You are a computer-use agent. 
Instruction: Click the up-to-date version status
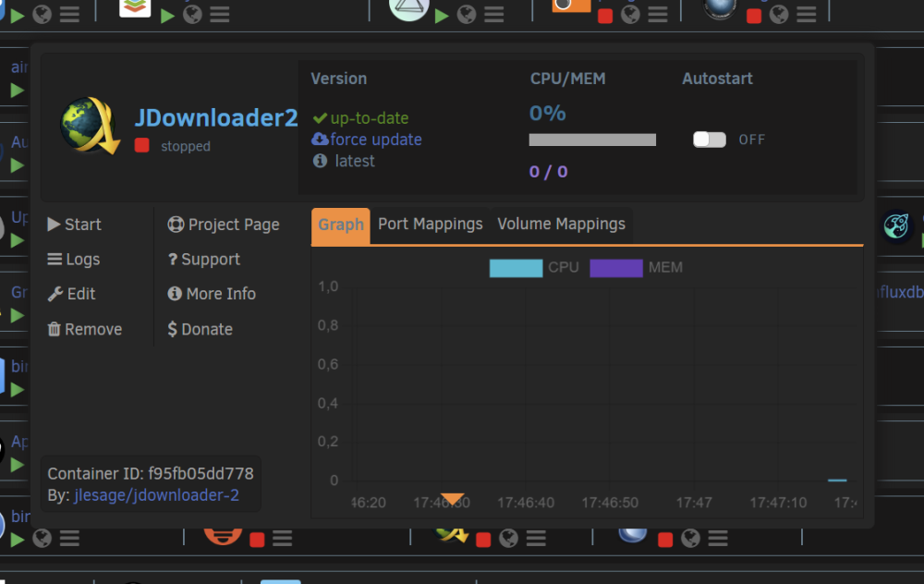(x=360, y=118)
